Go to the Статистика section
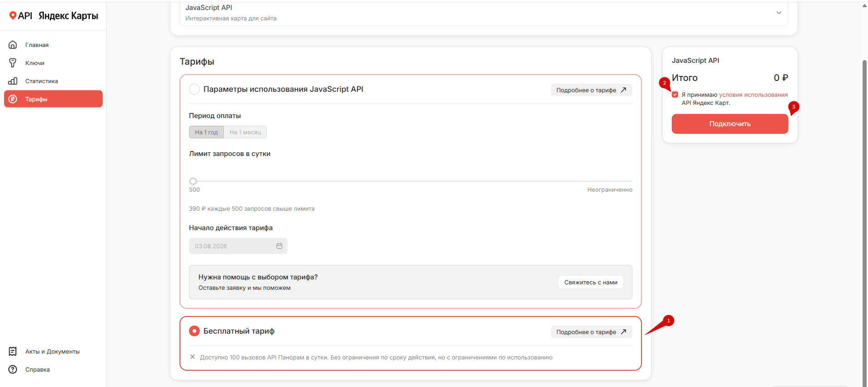This screenshot has width=868, height=387. click(53, 81)
